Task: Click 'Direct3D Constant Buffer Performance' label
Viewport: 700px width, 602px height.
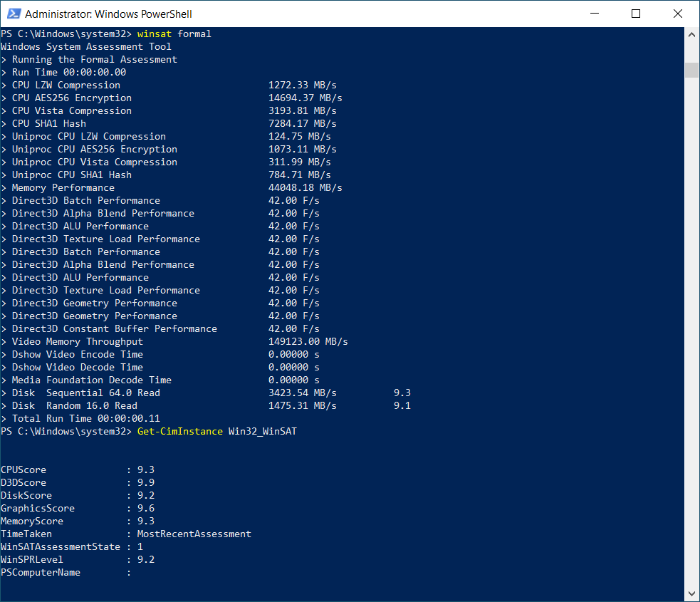Action: click(114, 329)
